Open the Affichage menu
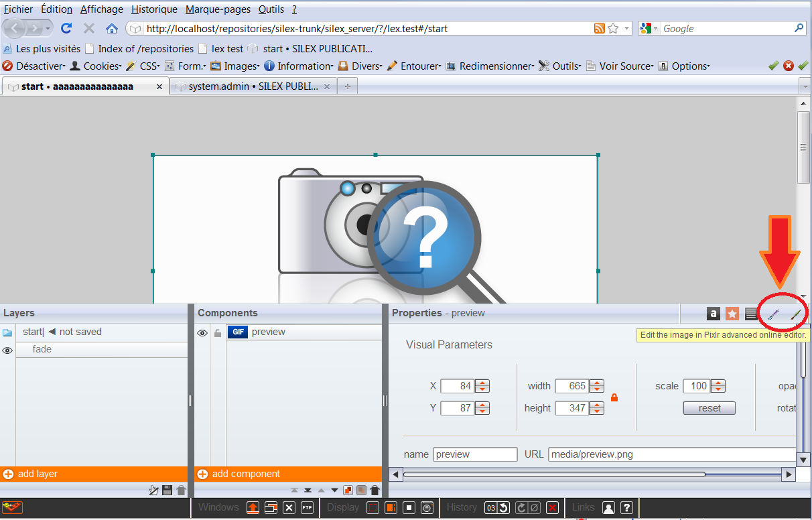 coord(102,9)
